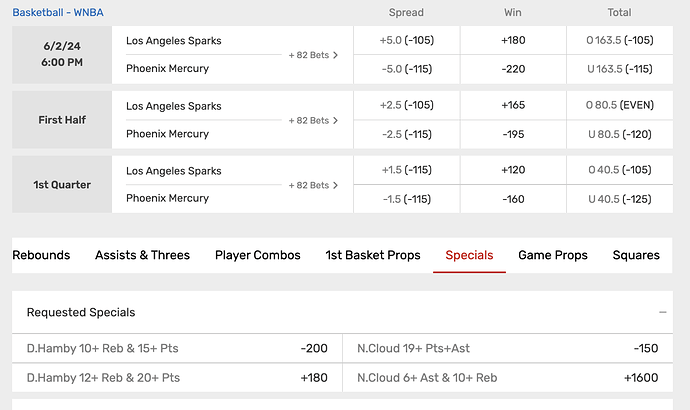Go to the 1st Basket Props tab
This screenshot has height=410, width=690.
pyautogui.click(x=373, y=255)
